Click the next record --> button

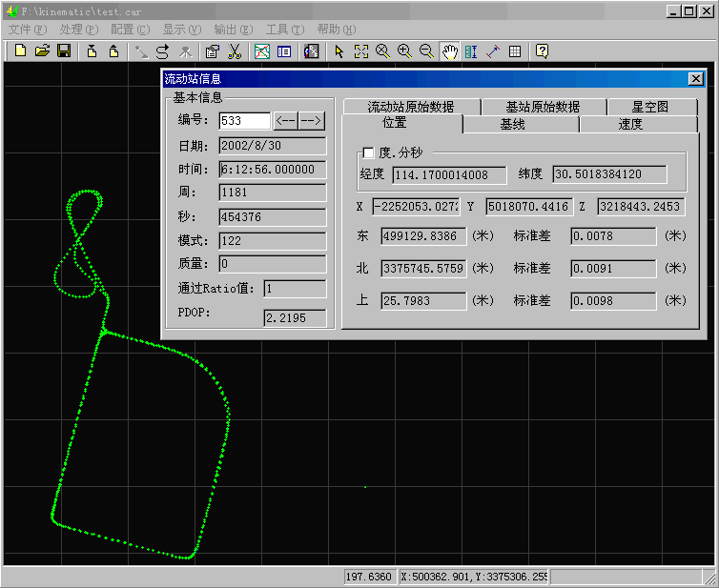312,121
